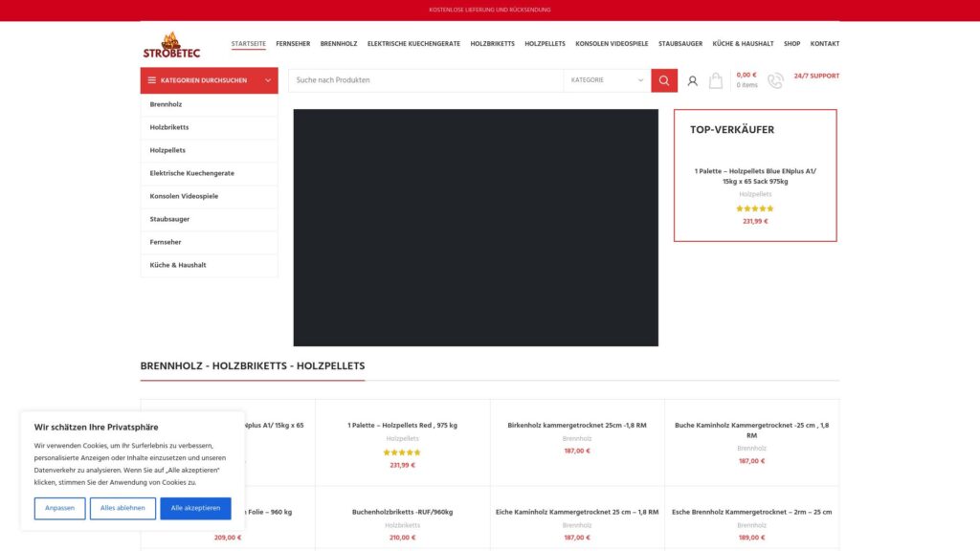Expand the Kategorien Durchsuchen chevron

266,80
